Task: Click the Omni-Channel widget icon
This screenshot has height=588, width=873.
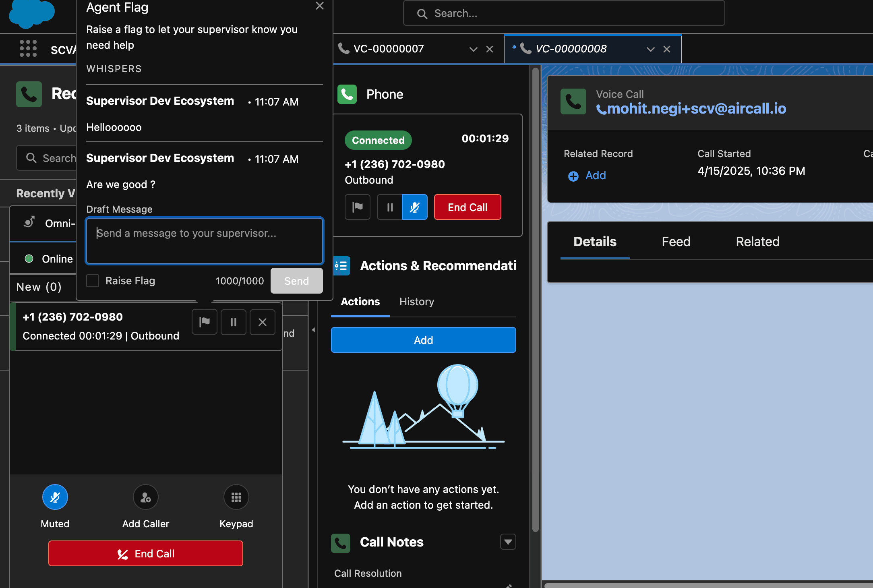Action: (x=29, y=223)
